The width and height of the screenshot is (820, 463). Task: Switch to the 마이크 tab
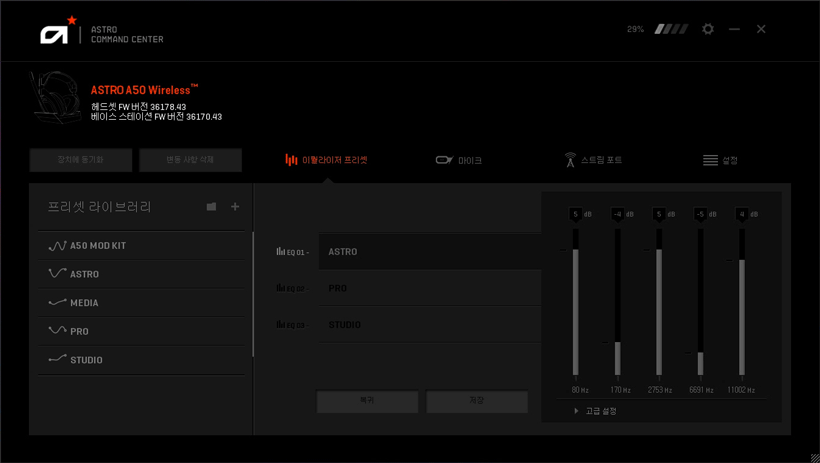click(x=459, y=160)
